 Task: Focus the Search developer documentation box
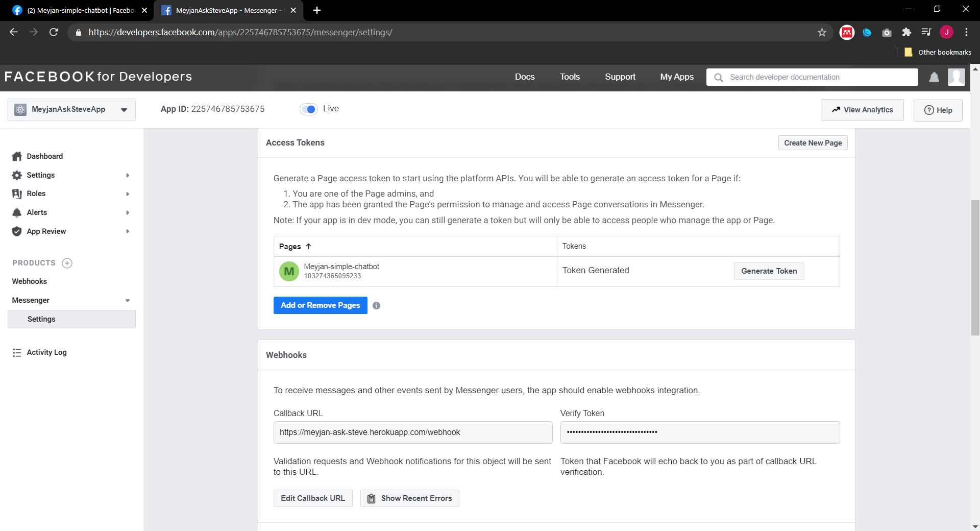pyautogui.click(x=812, y=77)
